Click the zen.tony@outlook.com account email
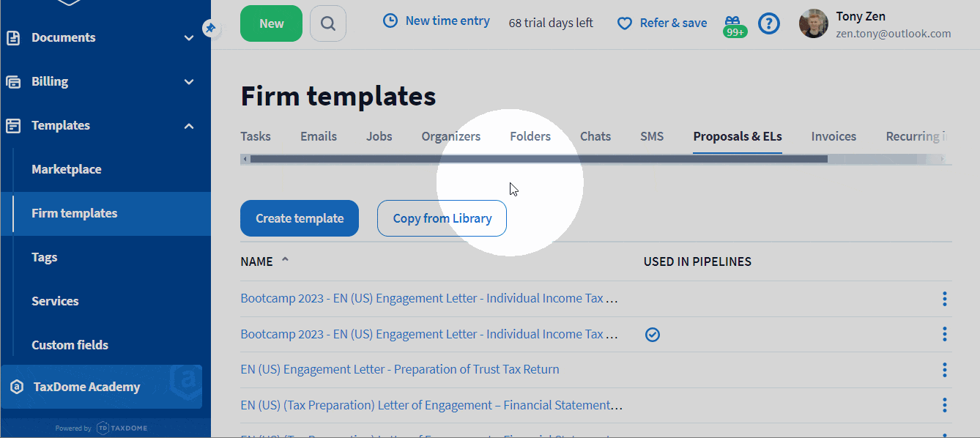The width and height of the screenshot is (980, 438). [x=894, y=34]
